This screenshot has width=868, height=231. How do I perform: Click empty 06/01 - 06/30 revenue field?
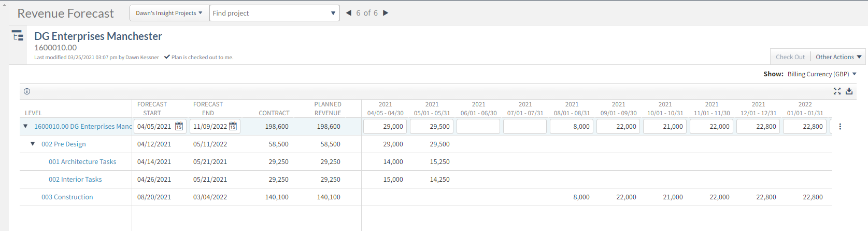point(478,127)
